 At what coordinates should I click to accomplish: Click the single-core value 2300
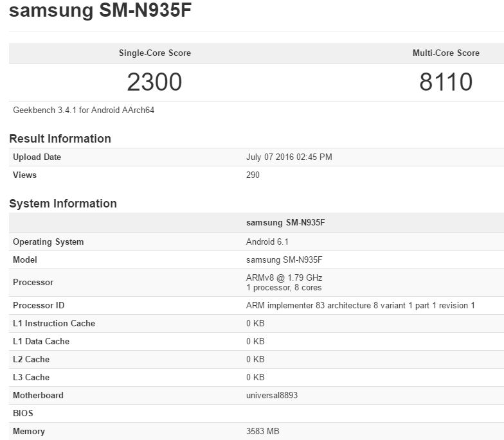pyautogui.click(x=154, y=82)
